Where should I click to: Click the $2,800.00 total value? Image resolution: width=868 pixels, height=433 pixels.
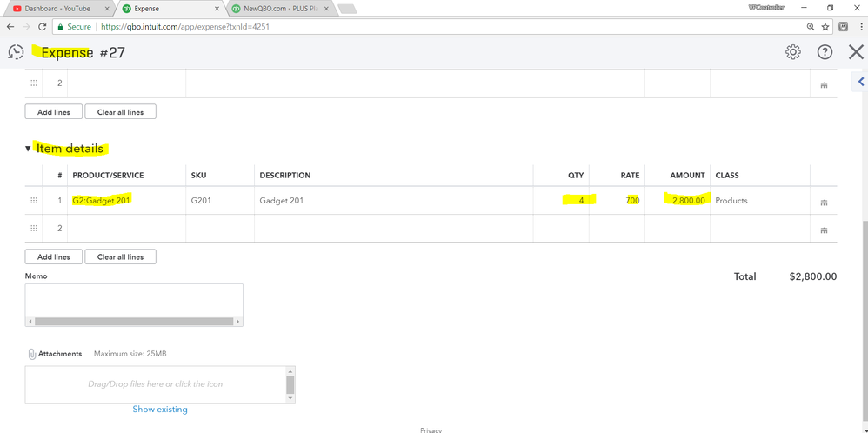coord(813,276)
